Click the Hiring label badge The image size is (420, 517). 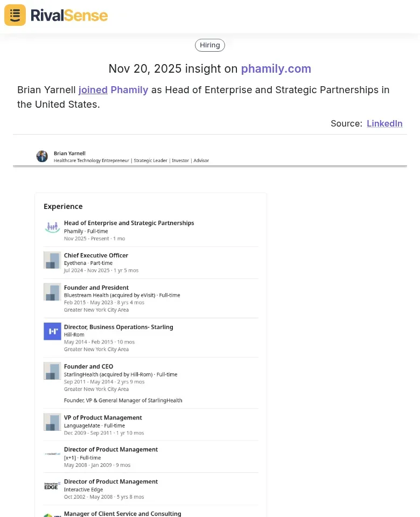click(x=209, y=45)
